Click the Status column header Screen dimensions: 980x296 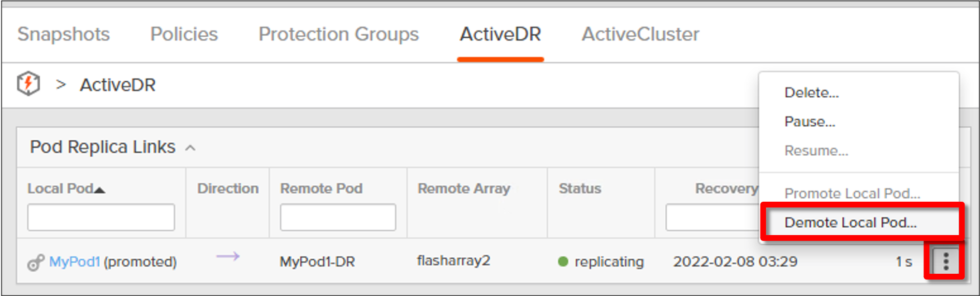pyautogui.click(x=580, y=189)
